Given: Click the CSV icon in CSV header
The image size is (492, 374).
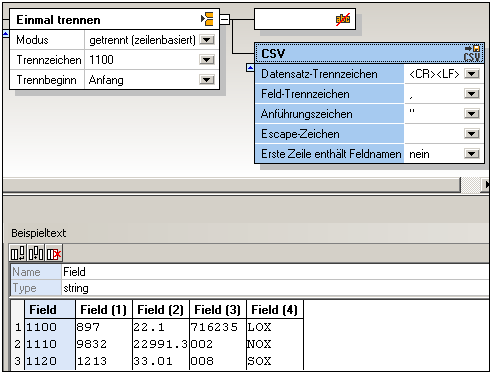Looking at the screenshot, I should click(473, 53).
